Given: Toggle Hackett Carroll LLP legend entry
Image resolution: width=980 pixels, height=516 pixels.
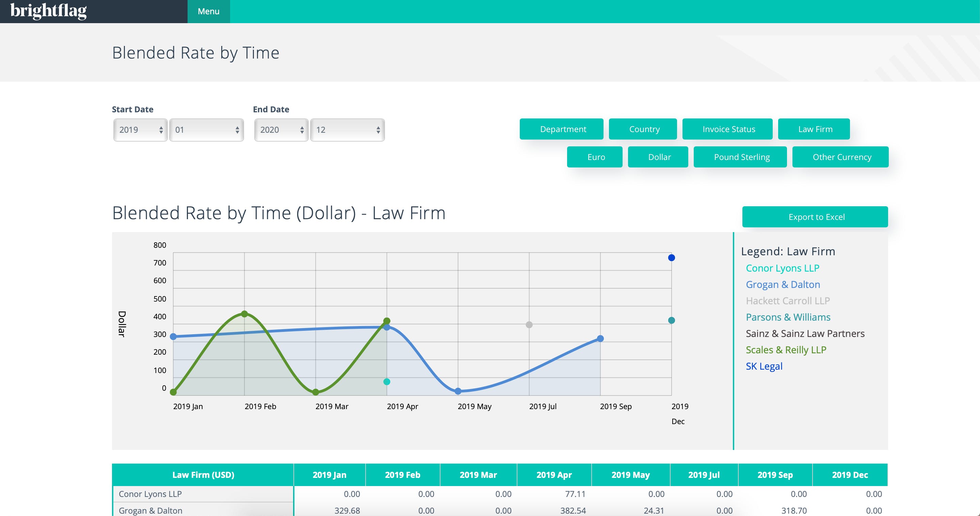Looking at the screenshot, I should point(787,301).
